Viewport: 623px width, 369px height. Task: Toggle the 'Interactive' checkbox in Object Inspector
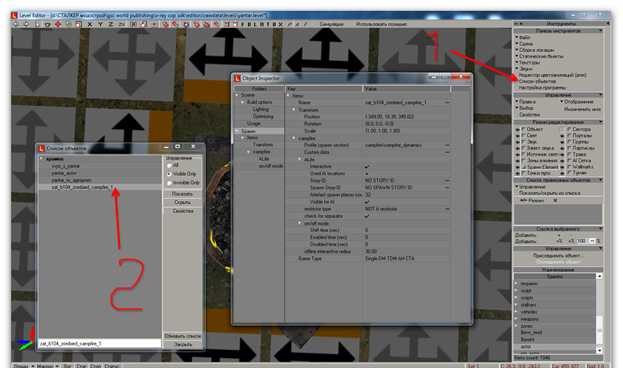(367, 166)
